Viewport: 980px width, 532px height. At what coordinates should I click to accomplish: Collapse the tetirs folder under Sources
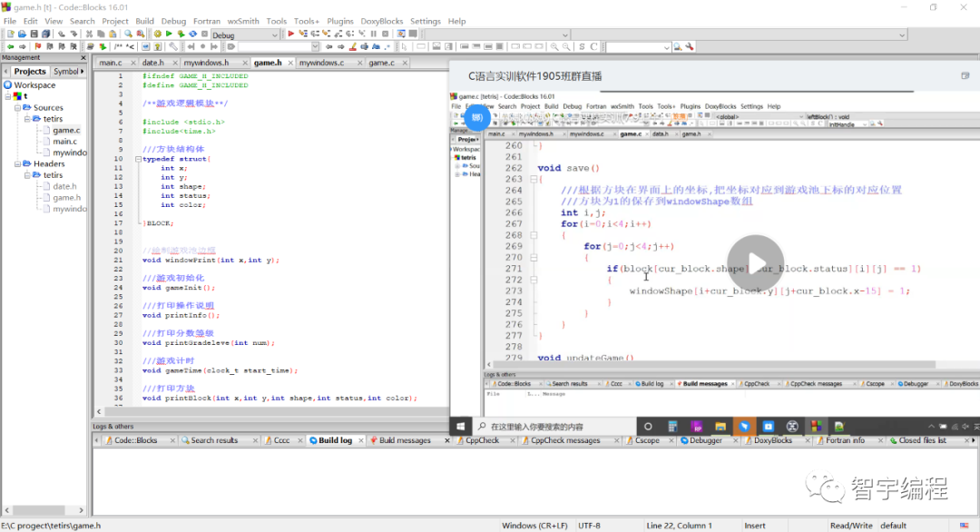click(x=27, y=119)
